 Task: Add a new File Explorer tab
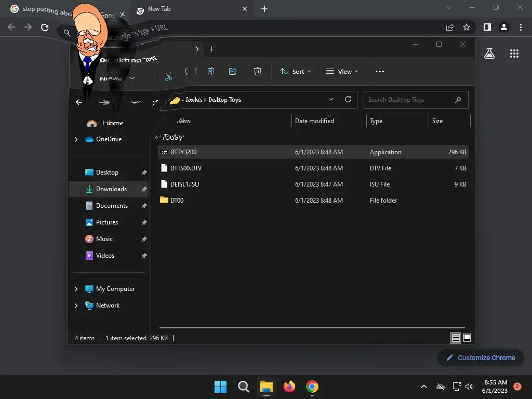coord(212,49)
